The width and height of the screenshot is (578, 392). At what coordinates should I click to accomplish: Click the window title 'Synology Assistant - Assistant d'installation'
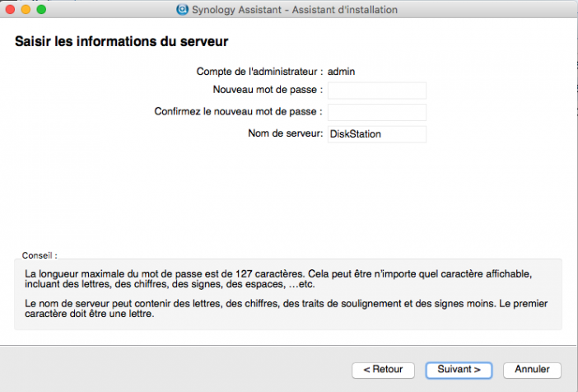point(295,10)
